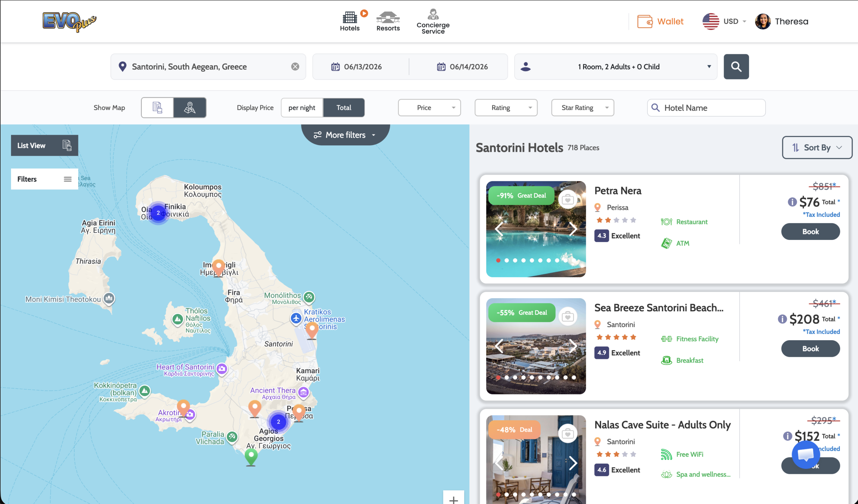Screen dimensions: 858x504
Task: Select the Akrotiri hotel pin
Action: (x=184, y=407)
